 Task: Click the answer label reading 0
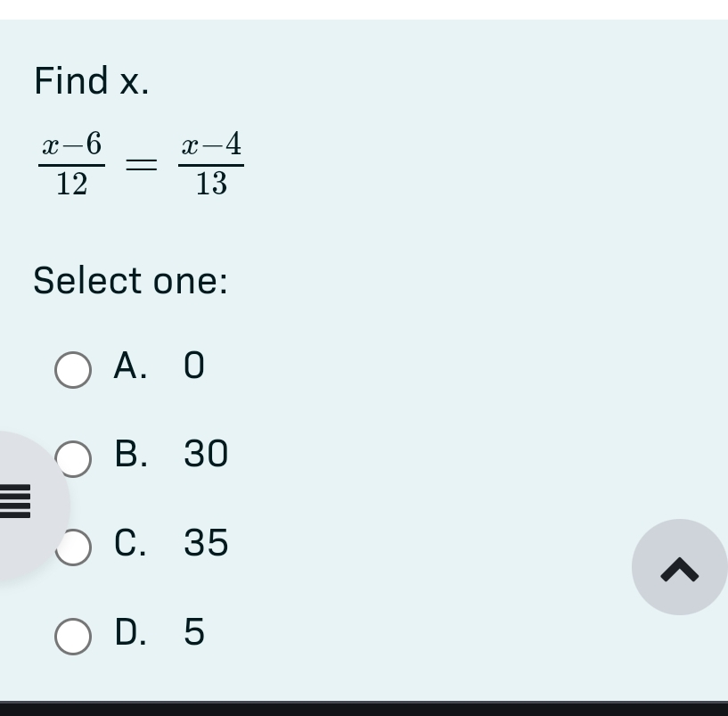coord(193,366)
